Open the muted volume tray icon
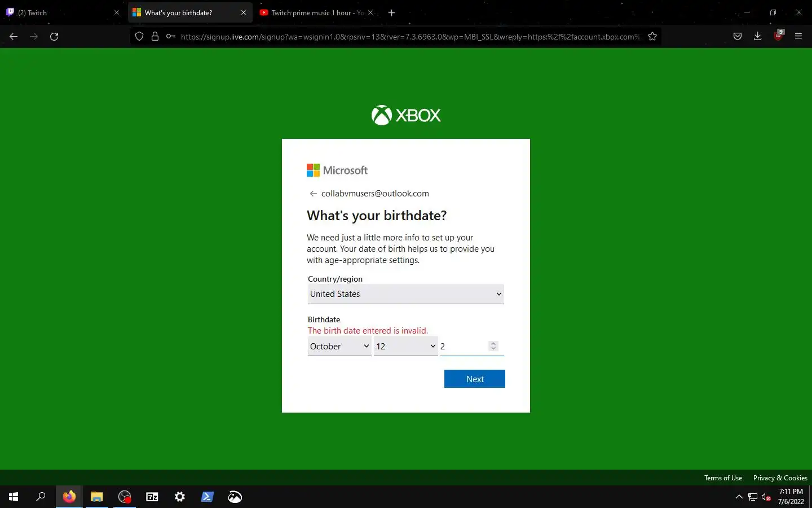Viewport: 812px width, 508px height. (766, 497)
